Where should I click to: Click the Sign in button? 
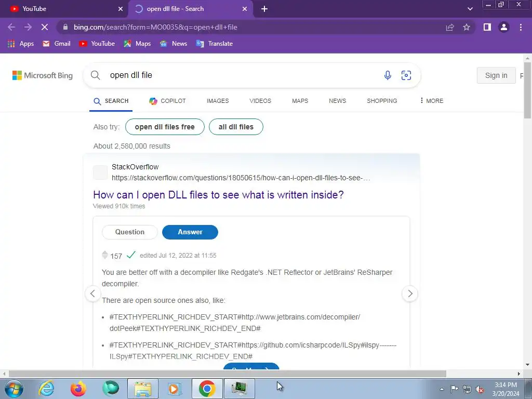(496, 75)
